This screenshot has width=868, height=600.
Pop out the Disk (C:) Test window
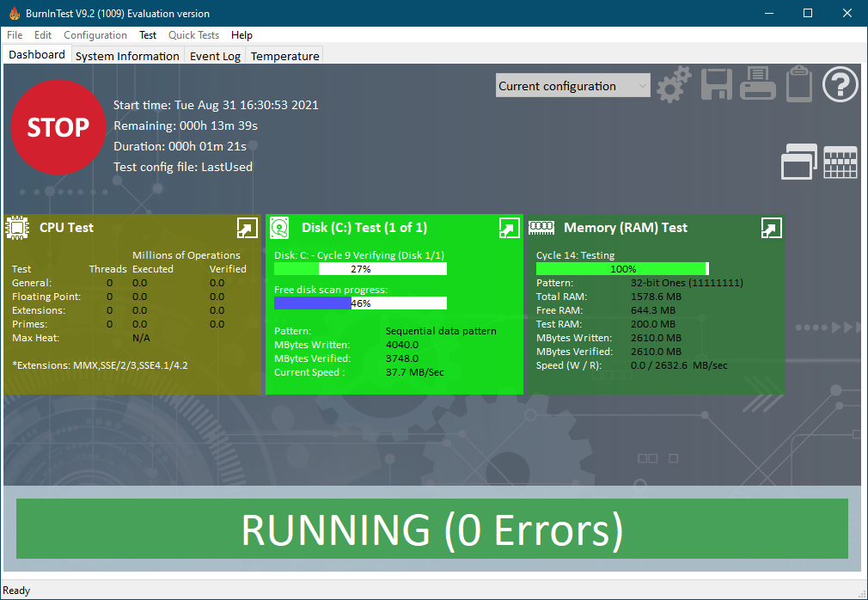[x=509, y=228]
